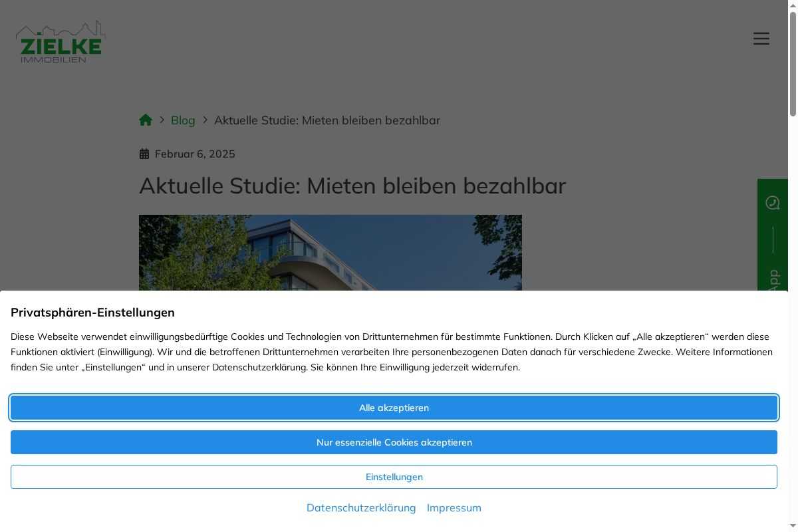
Task: Click the Zielke Immobilien logo
Action: (x=61, y=42)
